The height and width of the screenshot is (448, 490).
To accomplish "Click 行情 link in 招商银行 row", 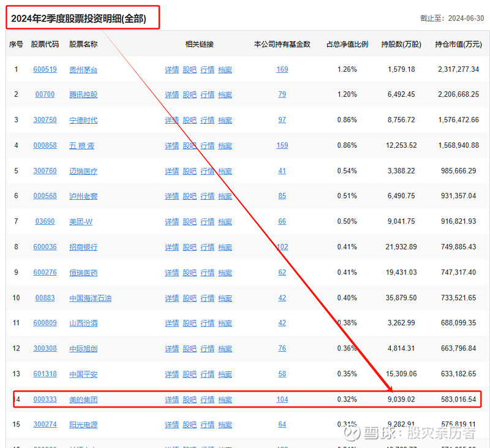I will 207,248.
